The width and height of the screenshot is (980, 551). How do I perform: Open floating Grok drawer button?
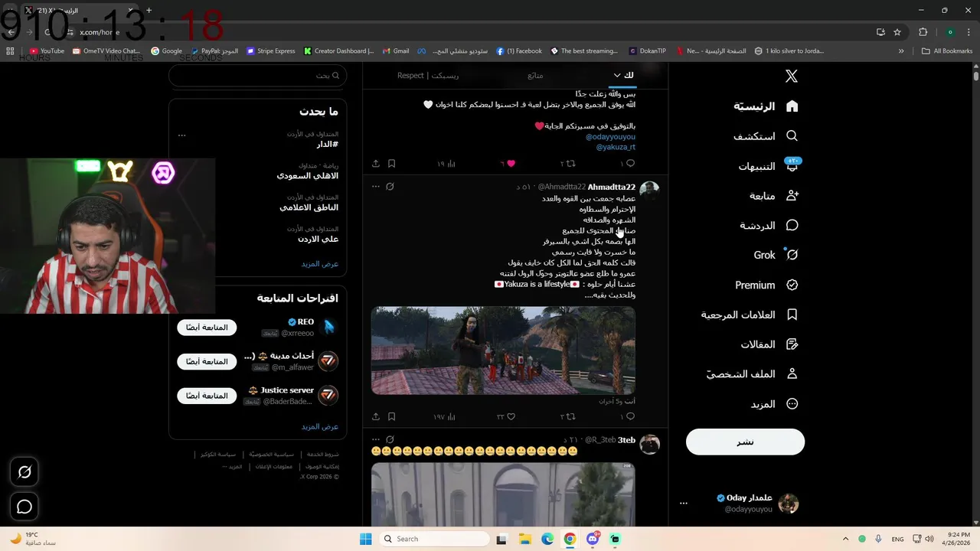pyautogui.click(x=24, y=472)
